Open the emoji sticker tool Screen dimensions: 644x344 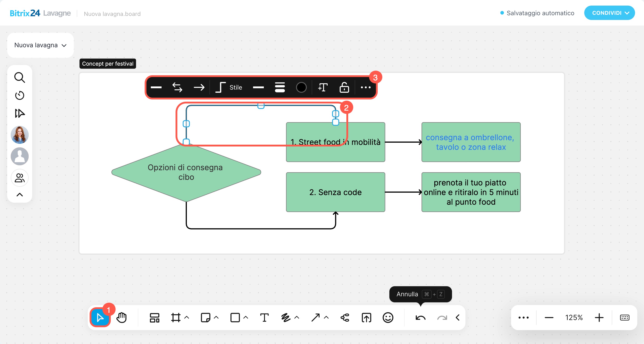click(x=388, y=318)
